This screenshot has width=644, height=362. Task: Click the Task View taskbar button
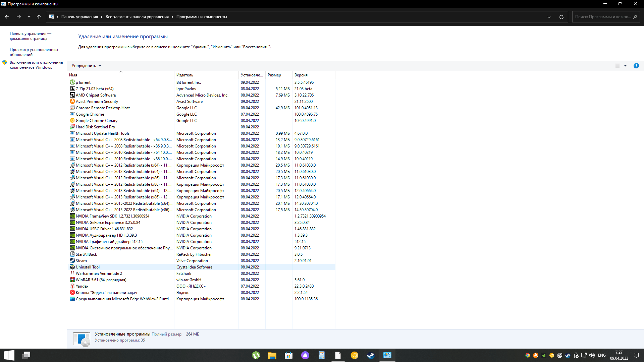tap(26, 355)
